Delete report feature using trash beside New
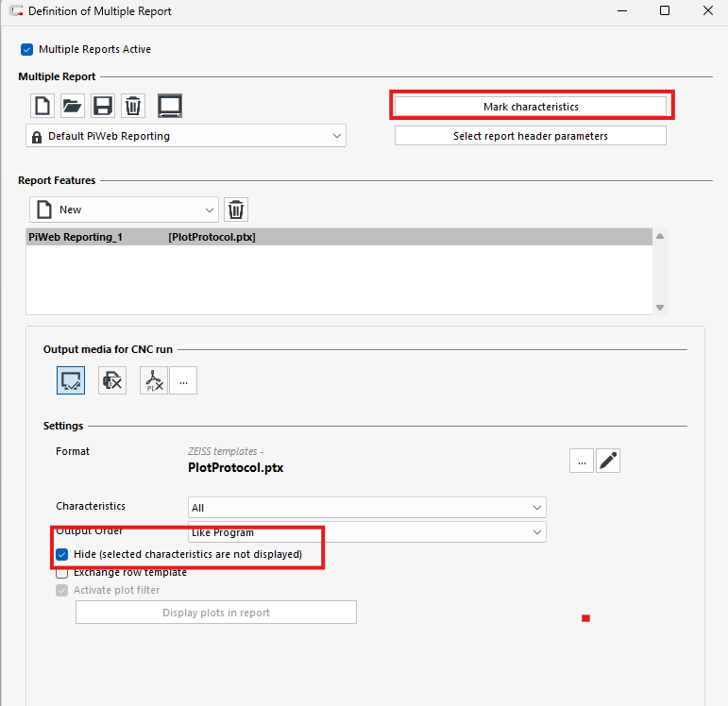 click(236, 210)
